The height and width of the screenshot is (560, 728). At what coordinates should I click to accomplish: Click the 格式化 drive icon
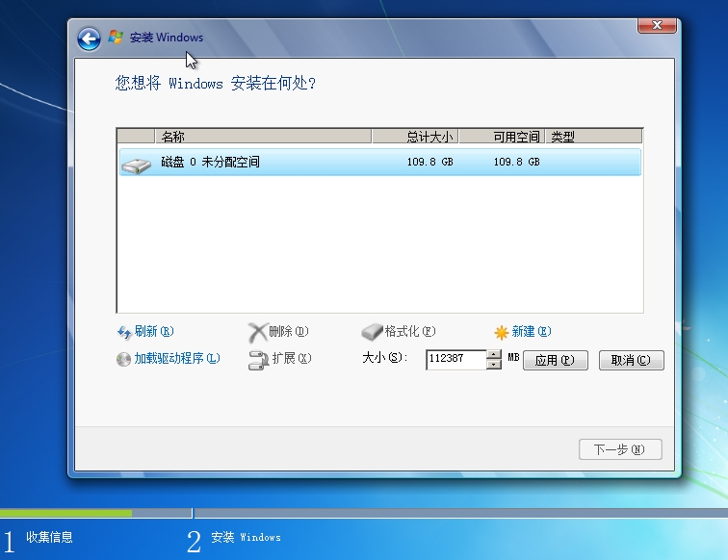pos(372,332)
